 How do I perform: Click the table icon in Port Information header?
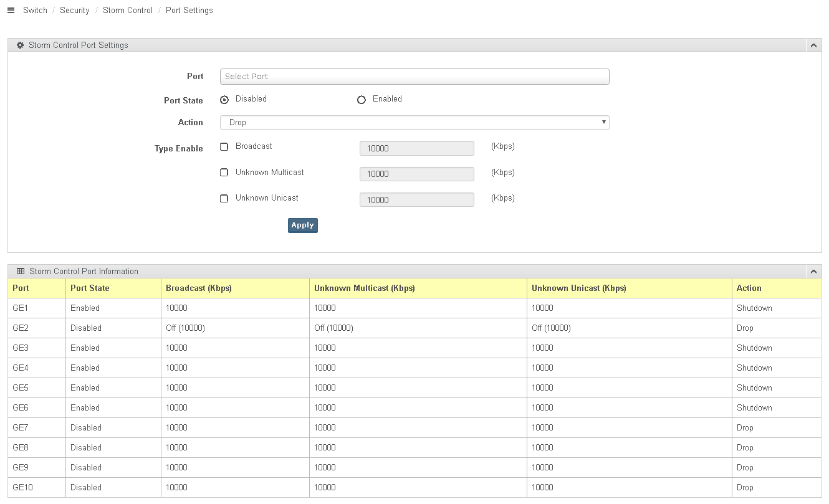click(x=21, y=272)
